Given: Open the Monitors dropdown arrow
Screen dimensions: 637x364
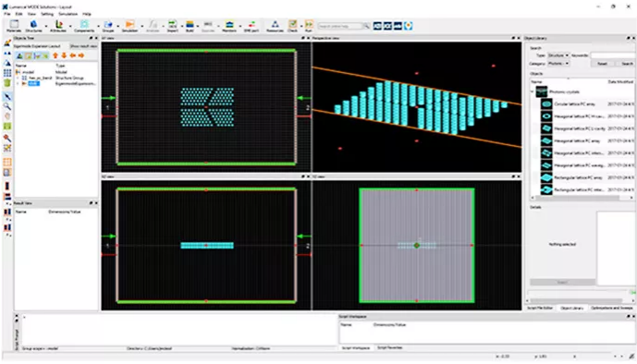Looking at the screenshot, I should (240, 27).
